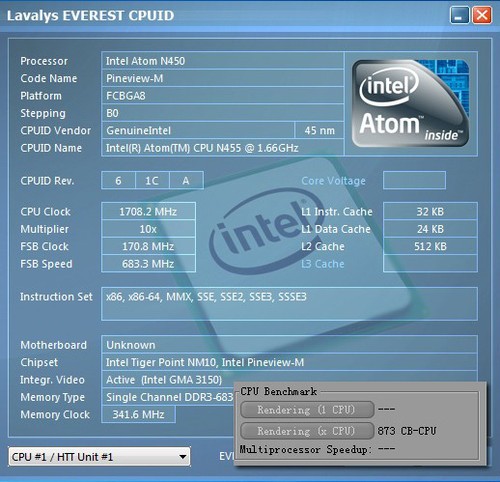The height and width of the screenshot is (482, 500).
Task: Select the CPUID Vendor value GenuineIntel
Action: [x=198, y=130]
